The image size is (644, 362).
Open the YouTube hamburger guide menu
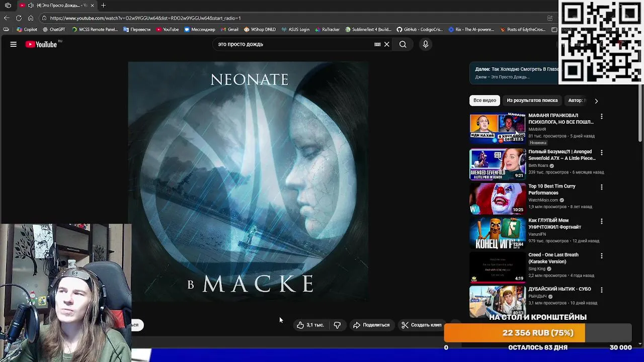tap(14, 44)
